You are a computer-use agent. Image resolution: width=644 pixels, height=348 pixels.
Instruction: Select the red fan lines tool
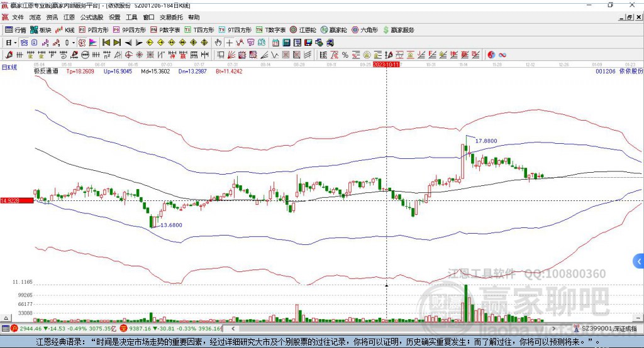click(x=231, y=55)
